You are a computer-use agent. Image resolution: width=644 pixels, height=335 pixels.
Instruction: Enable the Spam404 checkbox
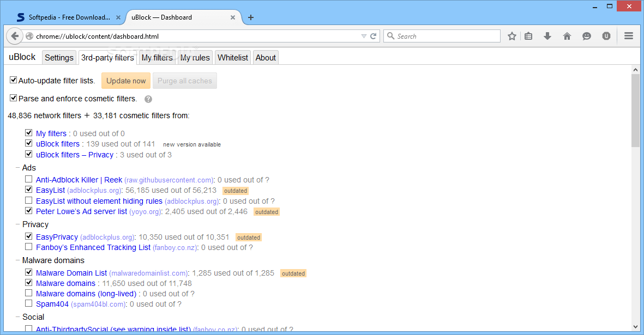pyautogui.click(x=28, y=303)
